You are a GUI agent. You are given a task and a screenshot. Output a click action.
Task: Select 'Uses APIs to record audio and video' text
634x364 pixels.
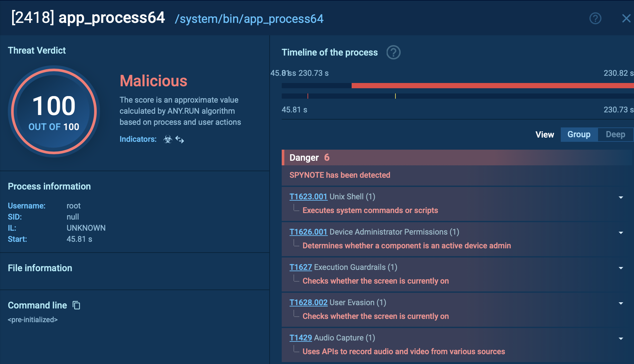point(404,351)
